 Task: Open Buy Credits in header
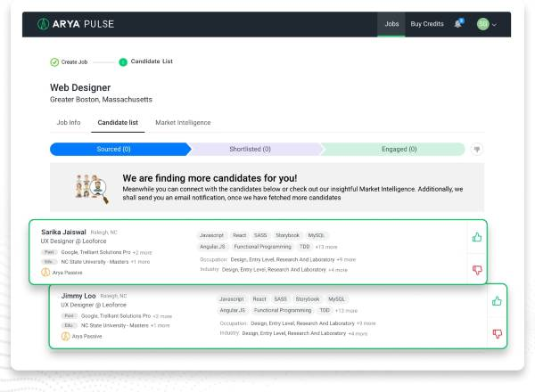click(x=427, y=24)
